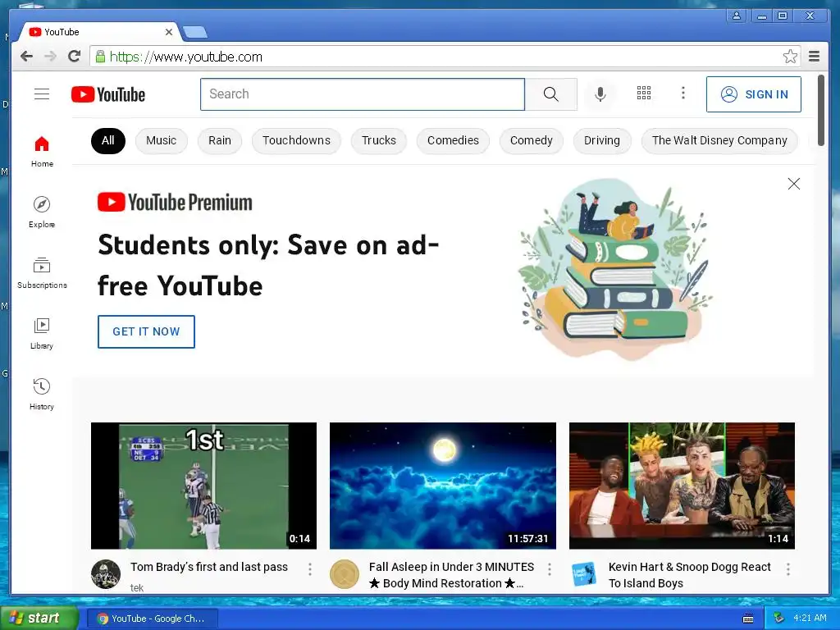The image size is (840, 630).
Task: Open more options for Kevin Hart video
Action: 788,569
